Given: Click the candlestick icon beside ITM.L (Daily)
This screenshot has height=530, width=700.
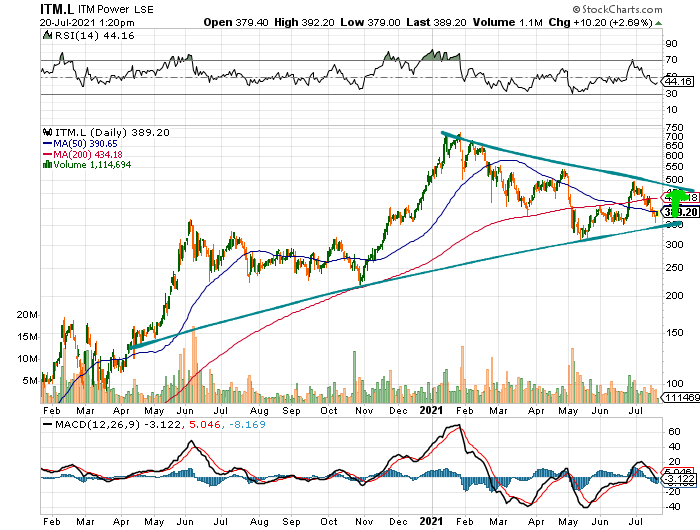Looking at the screenshot, I should [x=47, y=132].
